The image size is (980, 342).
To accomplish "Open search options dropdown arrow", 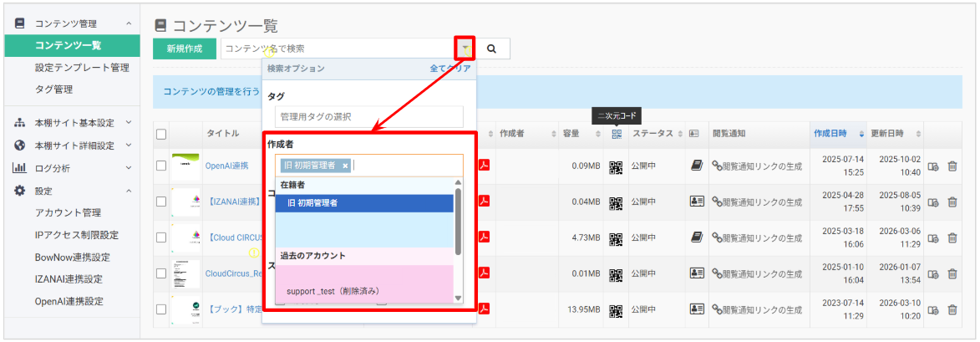I will pyautogui.click(x=465, y=48).
